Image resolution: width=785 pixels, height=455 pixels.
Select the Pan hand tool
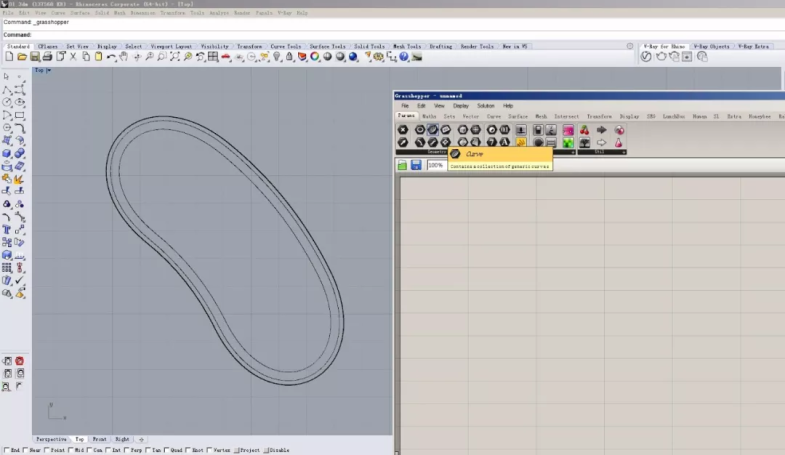click(122, 57)
